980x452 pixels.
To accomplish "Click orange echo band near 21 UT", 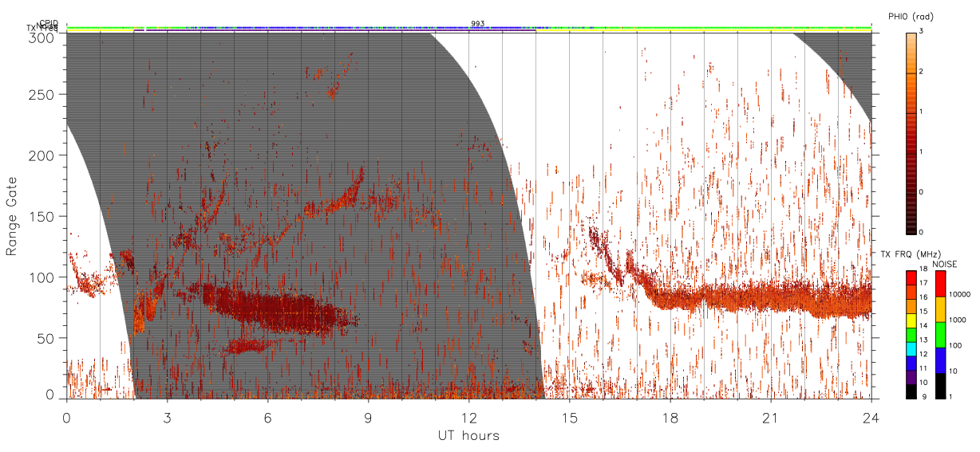I will (x=766, y=299).
